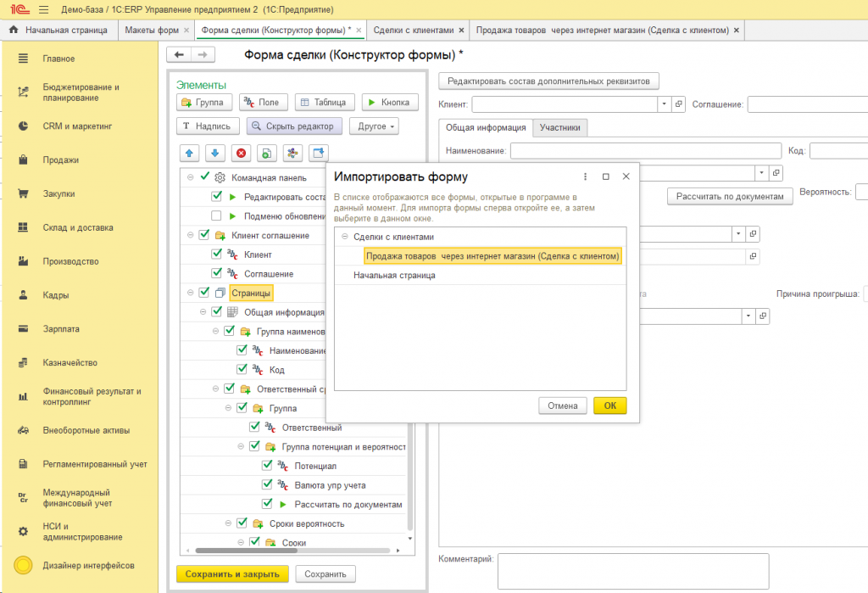Switch to Макеты форм tab
Screen dimensions: 868x593
pyautogui.click(x=152, y=30)
